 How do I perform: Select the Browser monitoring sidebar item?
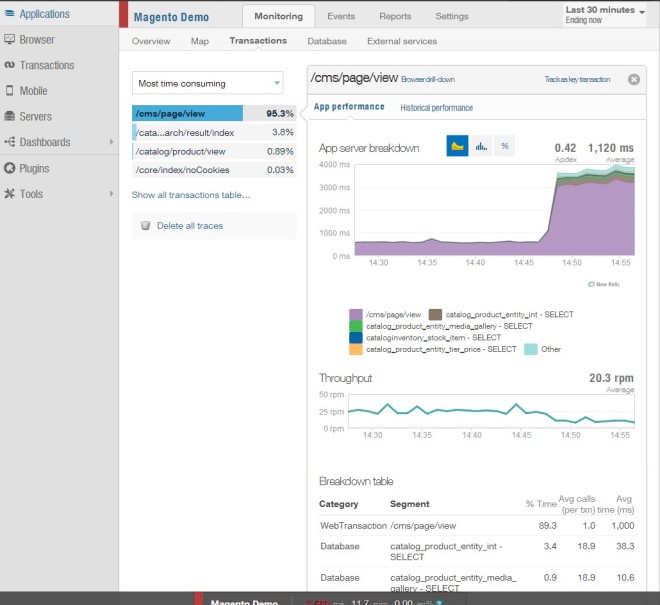click(36, 40)
